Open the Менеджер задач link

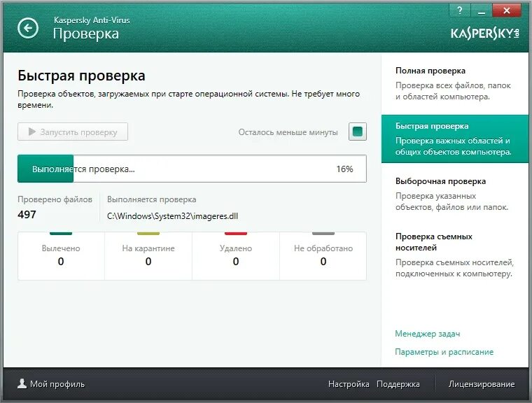point(428,334)
